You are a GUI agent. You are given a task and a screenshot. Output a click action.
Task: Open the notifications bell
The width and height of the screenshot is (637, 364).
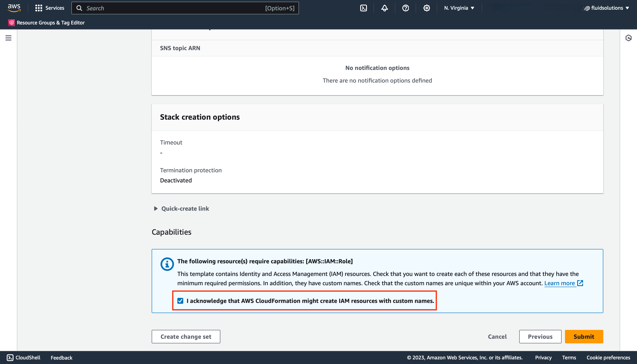click(384, 8)
